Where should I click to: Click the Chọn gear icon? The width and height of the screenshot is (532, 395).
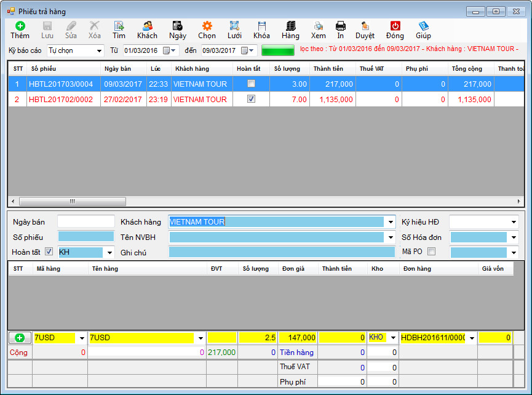point(207,26)
